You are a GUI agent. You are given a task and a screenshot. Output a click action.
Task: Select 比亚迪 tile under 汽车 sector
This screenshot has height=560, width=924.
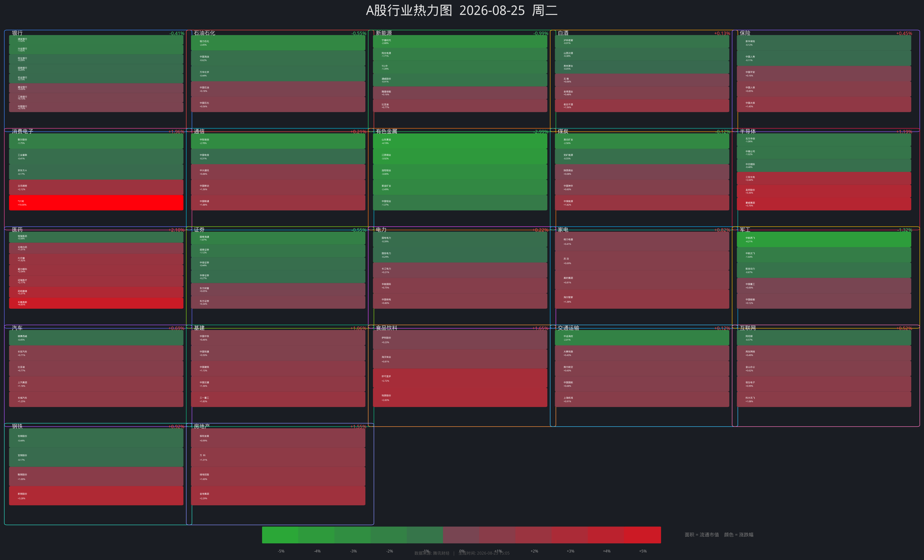coord(96,369)
